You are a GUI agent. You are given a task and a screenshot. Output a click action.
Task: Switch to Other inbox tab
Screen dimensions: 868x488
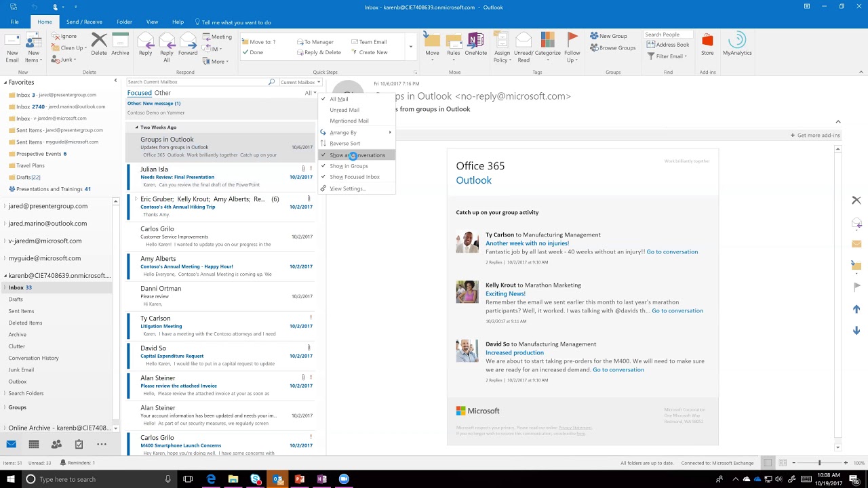(x=162, y=93)
